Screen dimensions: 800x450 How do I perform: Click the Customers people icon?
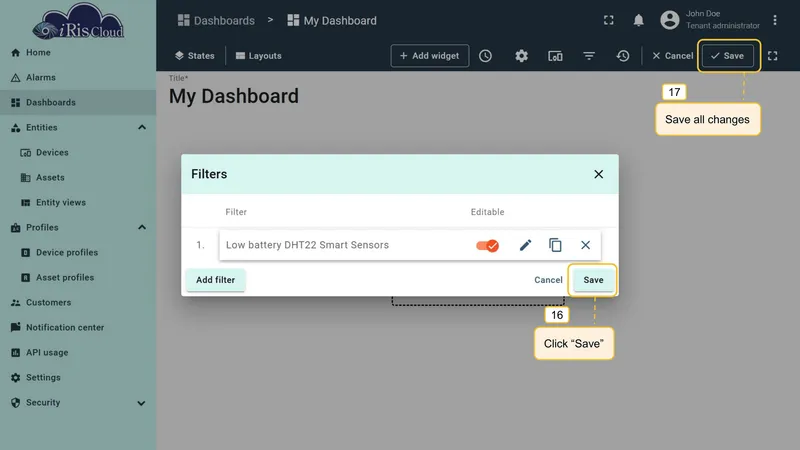pos(15,303)
